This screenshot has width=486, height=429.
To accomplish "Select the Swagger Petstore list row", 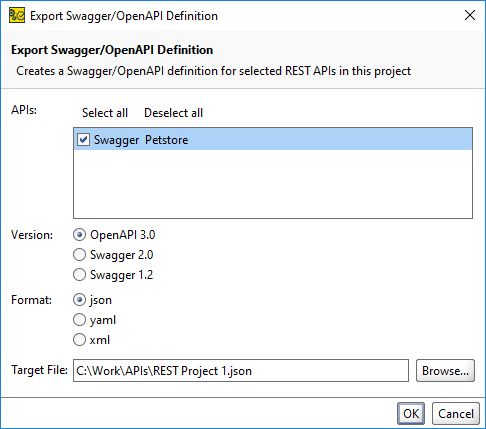I will (273, 139).
